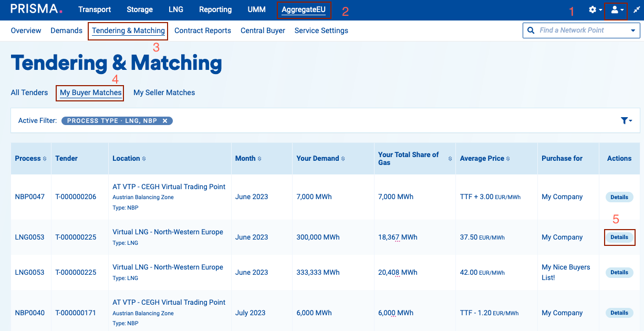Viewport: 644px width, 331px height.
Task: Sort the table by Location column
Action: 144,159
